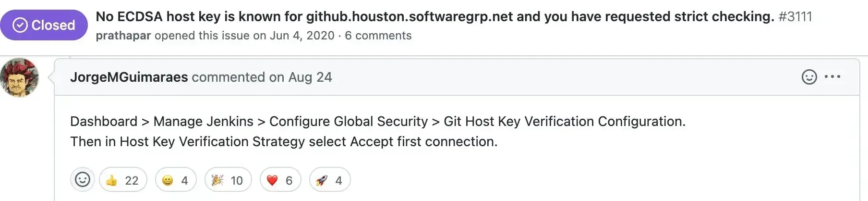Click the issue number #3111
Screen dimensions: 868x201
[795, 17]
